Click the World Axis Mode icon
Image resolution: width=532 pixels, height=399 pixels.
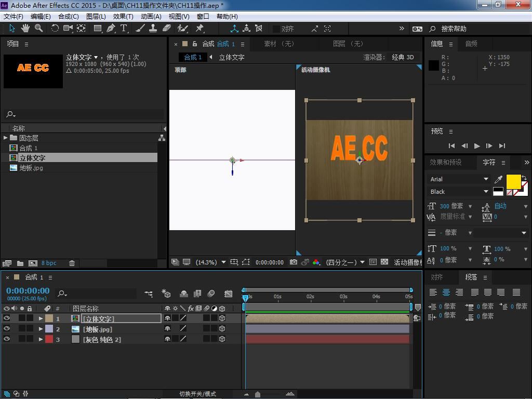click(247, 29)
